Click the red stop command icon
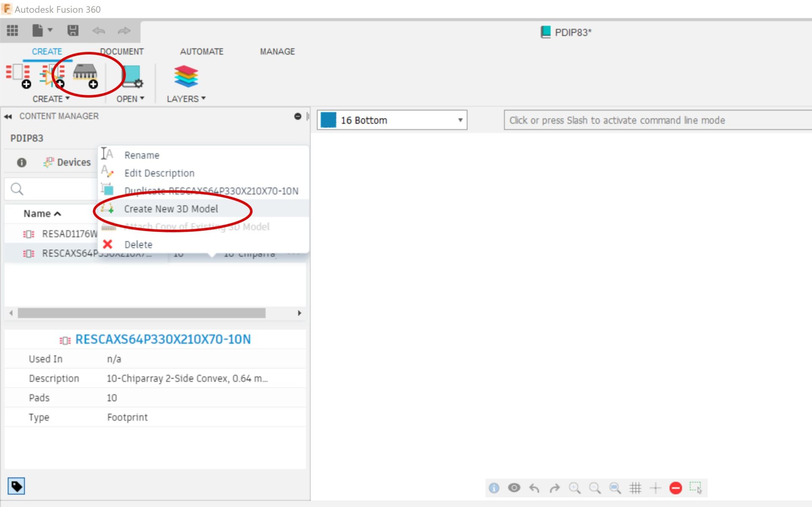812x507 pixels. click(675, 488)
